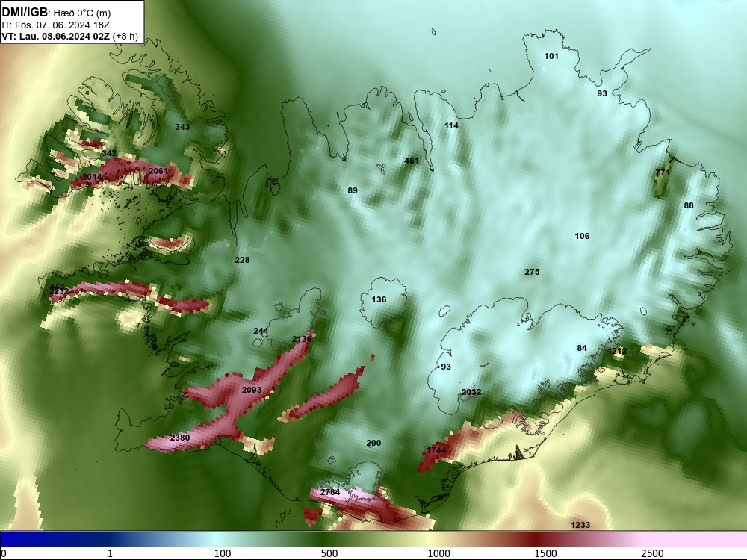Click the legend label 2500
The width and height of the screenshot is (747, 560).
point(652,553)
